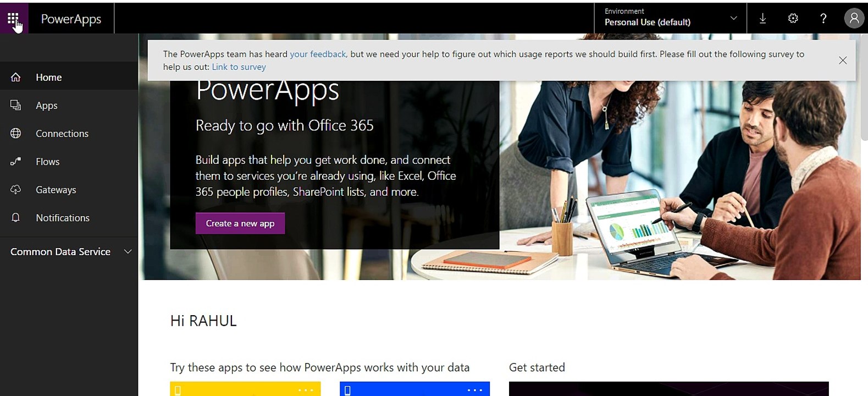Screen dimensions: 868x396
Task: View Notifications in the sidebar
Action: [x=69, y=217]
